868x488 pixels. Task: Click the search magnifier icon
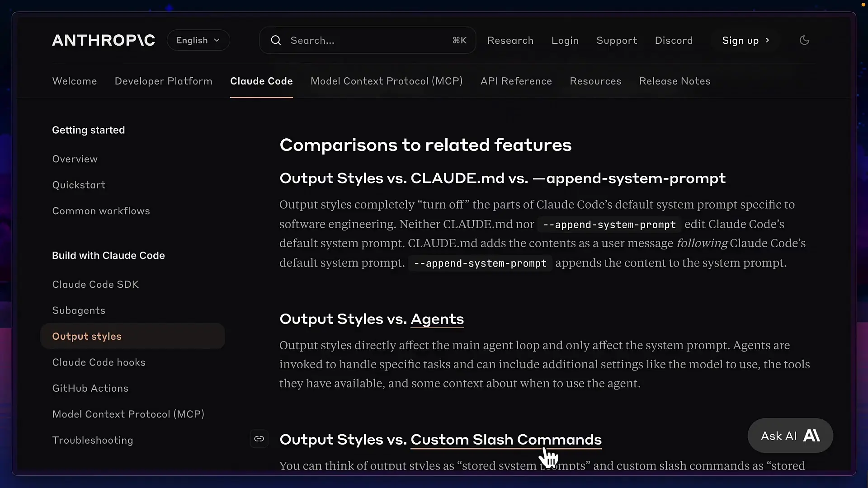tap(276, 40)
